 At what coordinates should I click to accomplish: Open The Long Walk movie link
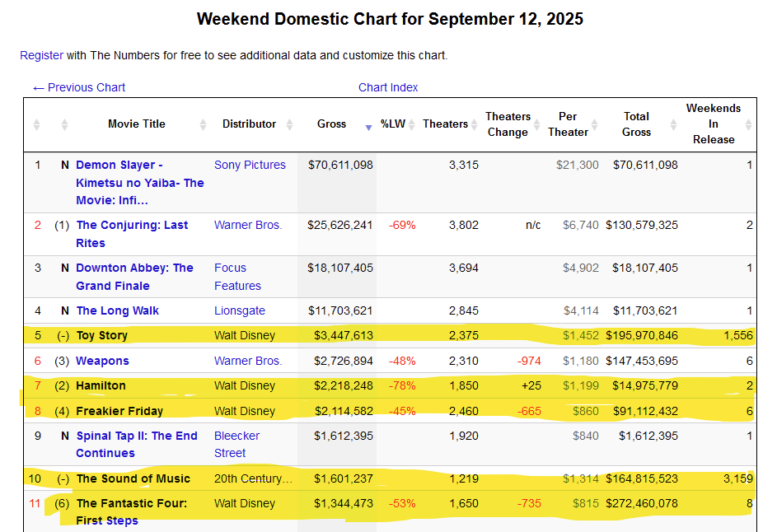(x=118, y=311)
